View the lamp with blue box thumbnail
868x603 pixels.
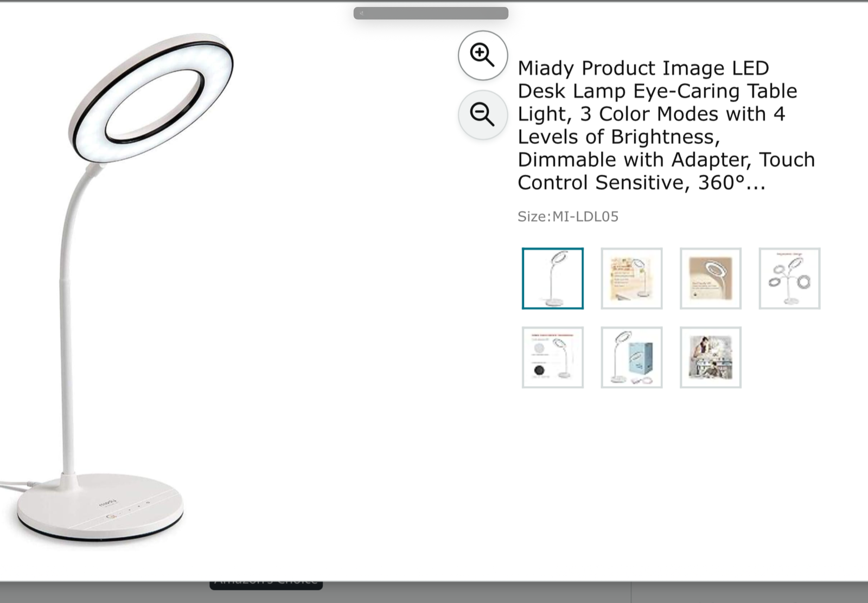coord(631,357)
